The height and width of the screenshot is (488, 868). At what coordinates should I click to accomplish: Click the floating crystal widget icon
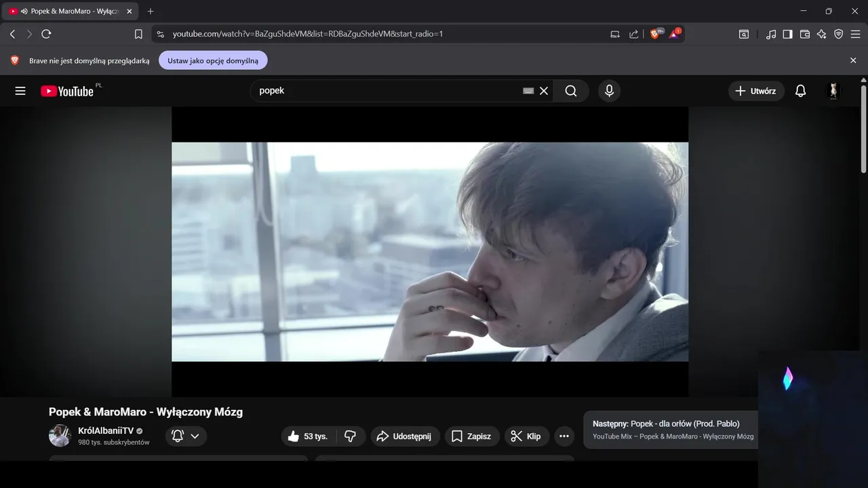pos(787,378)
